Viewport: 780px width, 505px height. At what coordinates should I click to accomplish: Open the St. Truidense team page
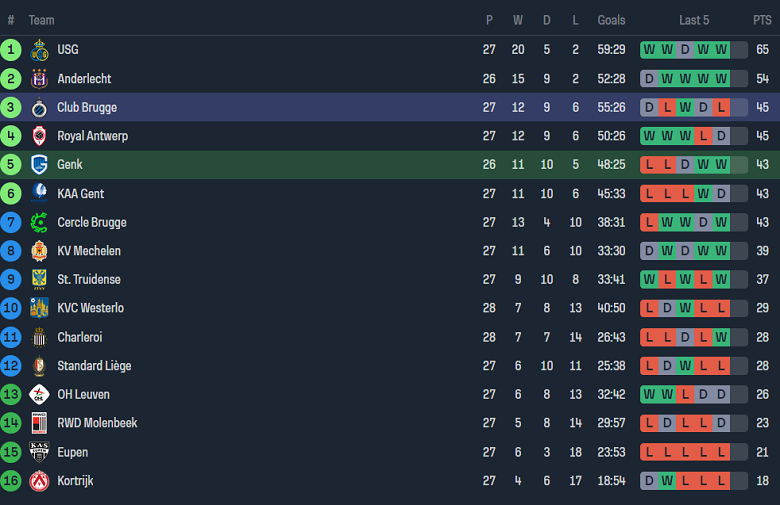[x=88, y=280]
